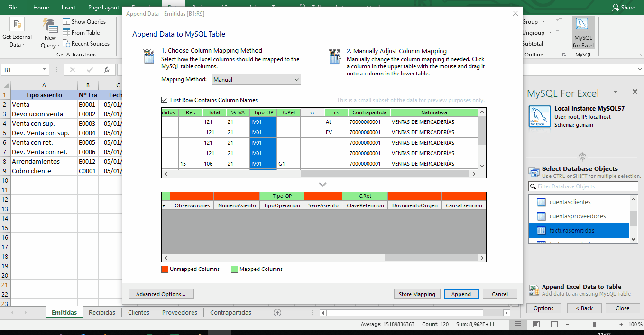Select cell A8 Arrendamientos
Viewport: 644px width, 335px height.
(44, 162)
